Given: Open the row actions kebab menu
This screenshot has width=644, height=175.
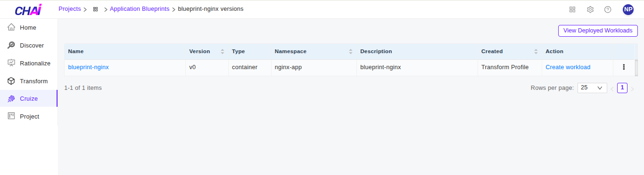Looking at the screenshot, I should tap(624, 67).
